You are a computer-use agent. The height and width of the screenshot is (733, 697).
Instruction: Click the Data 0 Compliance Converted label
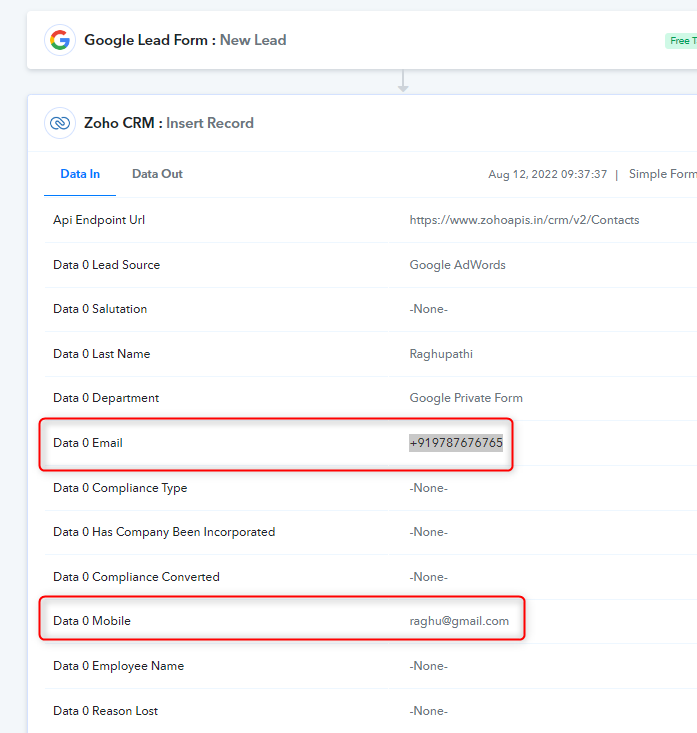pos(136,577)
